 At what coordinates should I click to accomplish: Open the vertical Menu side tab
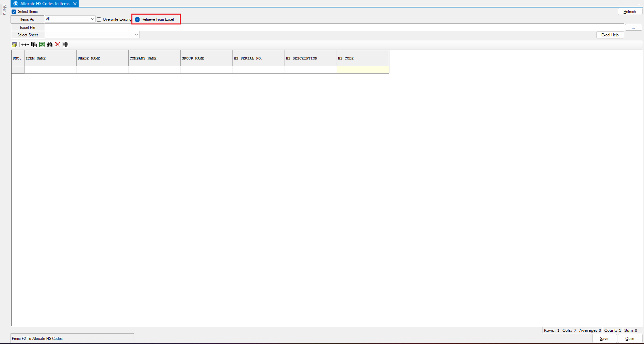click(4, 10)
